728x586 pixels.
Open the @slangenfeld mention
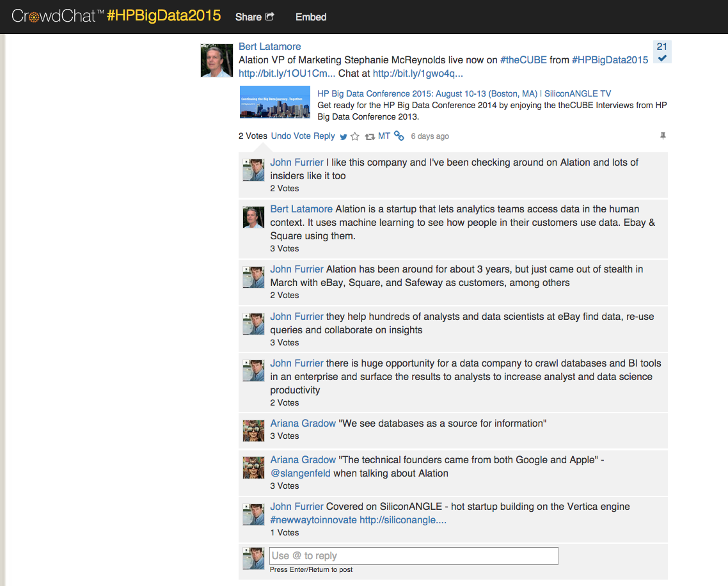coord(301,473)
